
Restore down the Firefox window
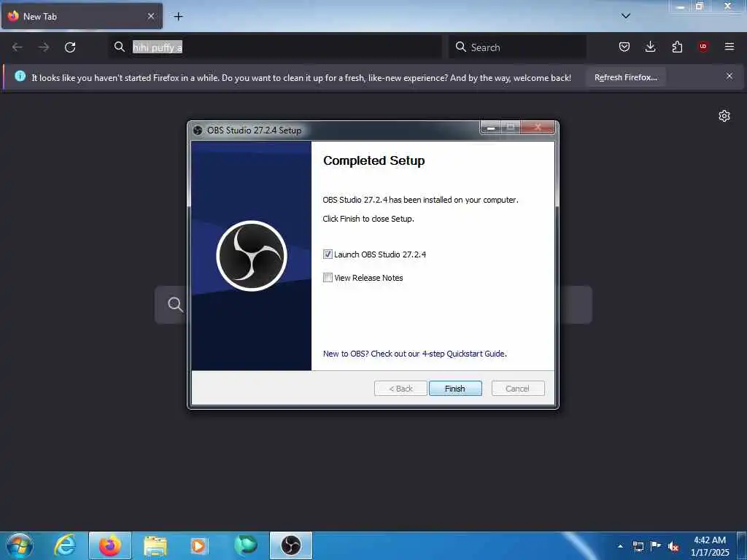[x=700, y=6]
